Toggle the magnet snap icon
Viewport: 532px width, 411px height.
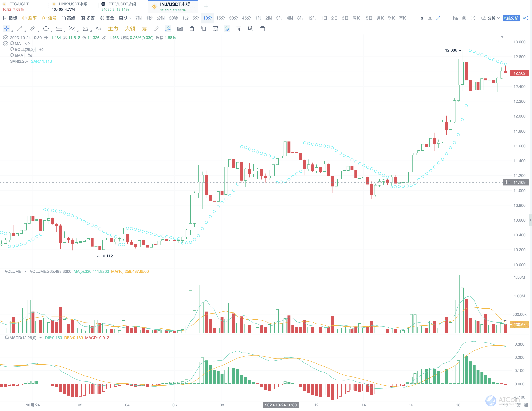227,29
